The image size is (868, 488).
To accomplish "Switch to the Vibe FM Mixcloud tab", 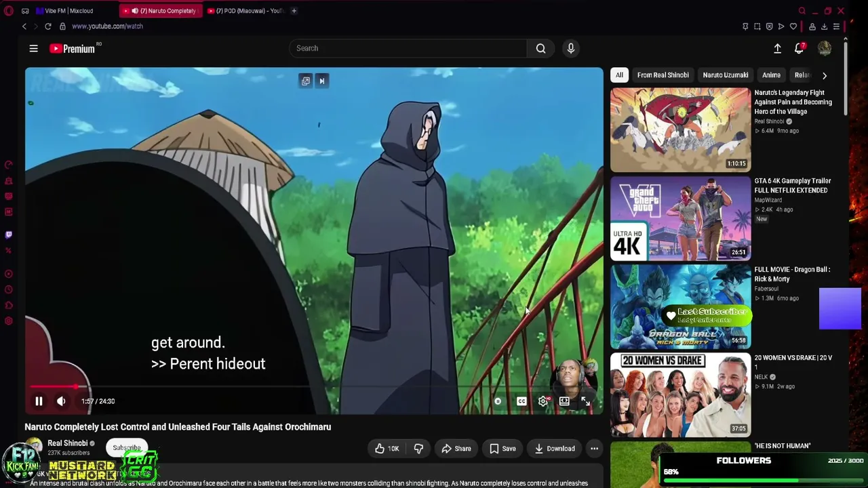I will pos(68,11).
